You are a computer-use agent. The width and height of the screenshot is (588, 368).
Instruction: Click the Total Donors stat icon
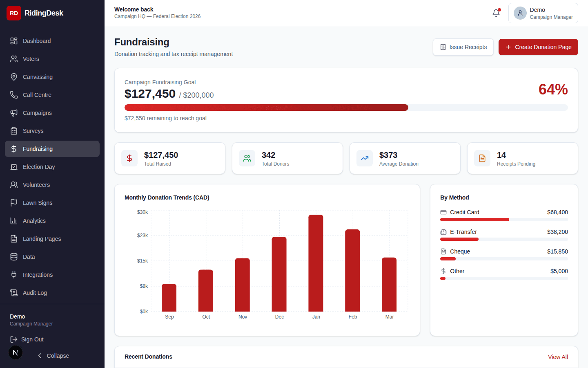247,158
